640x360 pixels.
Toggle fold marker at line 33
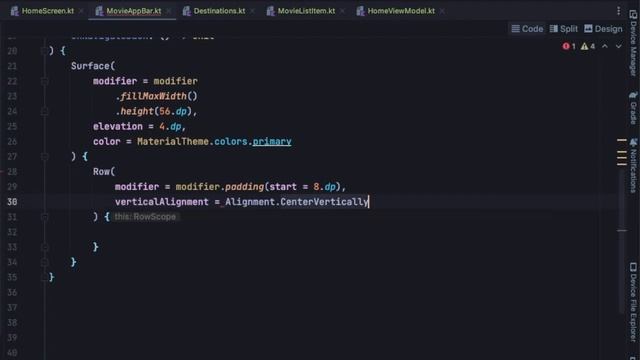pyautogui.click(x=44, y=247)
